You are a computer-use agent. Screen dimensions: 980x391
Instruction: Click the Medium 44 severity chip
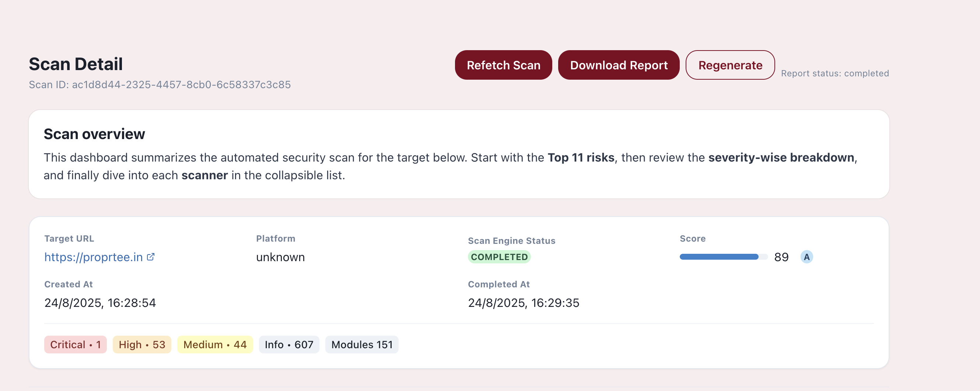(214, 345)
